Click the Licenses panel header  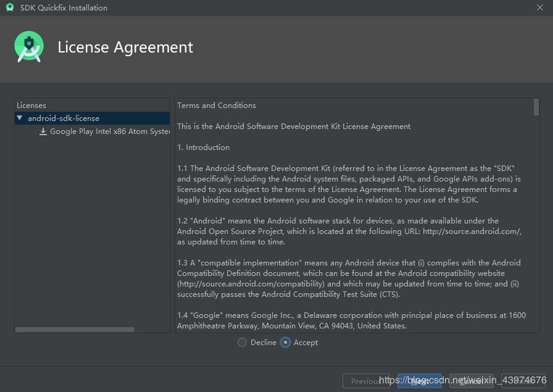click(x=31, y=105)
